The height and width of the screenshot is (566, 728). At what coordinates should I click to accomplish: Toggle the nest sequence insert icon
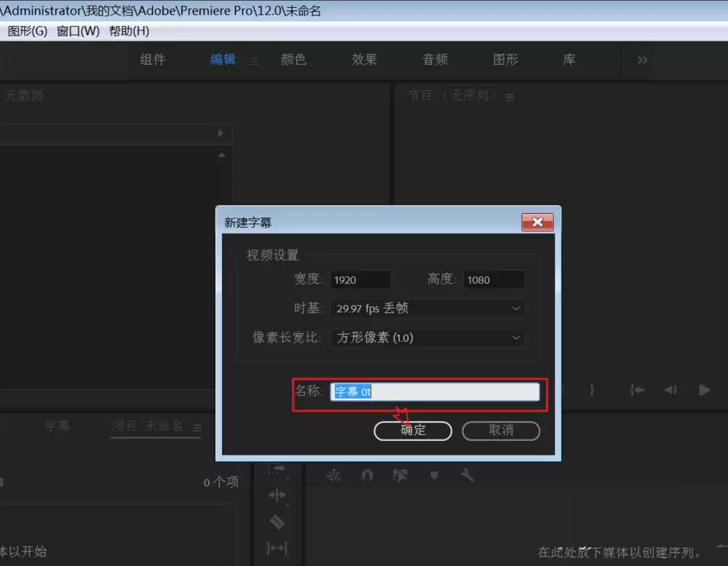coord(333,476)
